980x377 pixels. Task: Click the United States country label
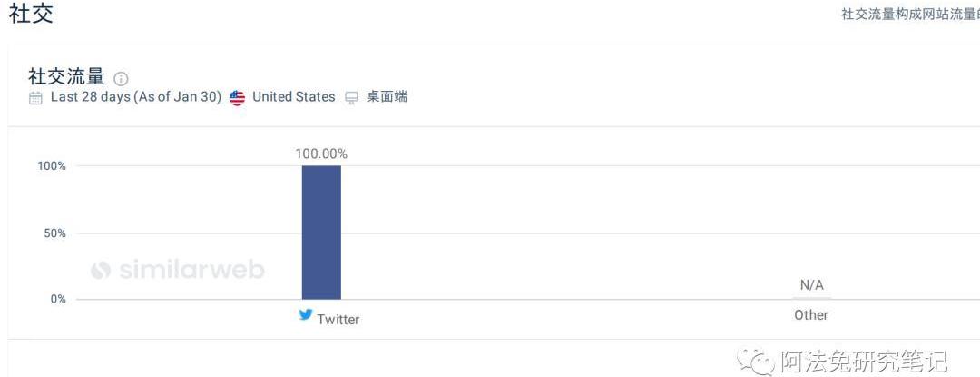pyautogui.click(x=293, y=97)
